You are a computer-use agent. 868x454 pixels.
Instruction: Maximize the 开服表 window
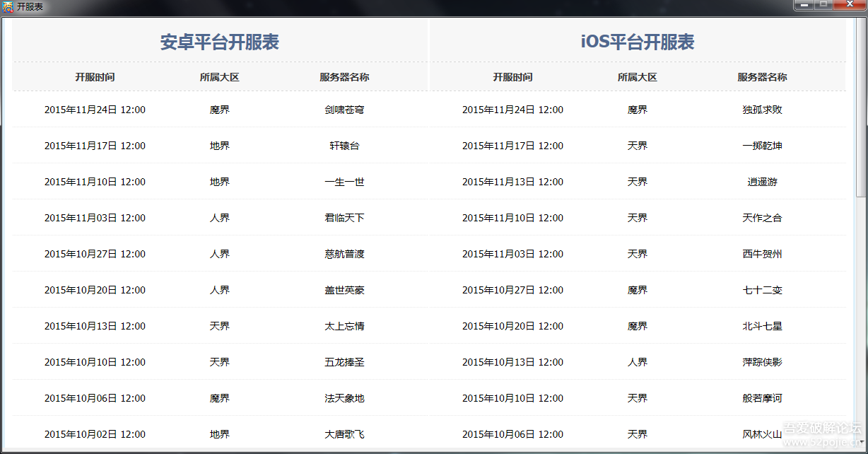[823, 5]
